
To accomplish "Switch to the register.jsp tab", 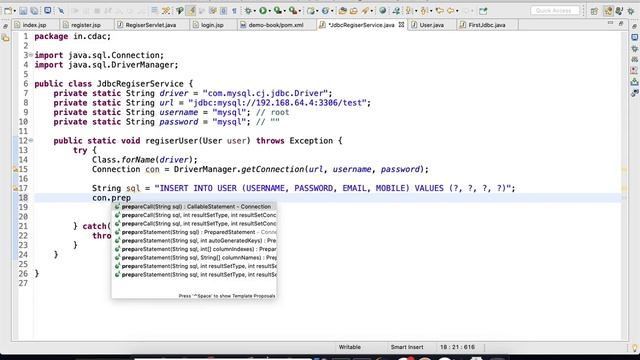I will point(86,25).
